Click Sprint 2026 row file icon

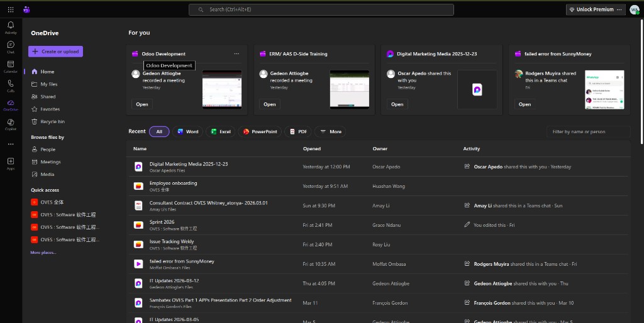138,225
